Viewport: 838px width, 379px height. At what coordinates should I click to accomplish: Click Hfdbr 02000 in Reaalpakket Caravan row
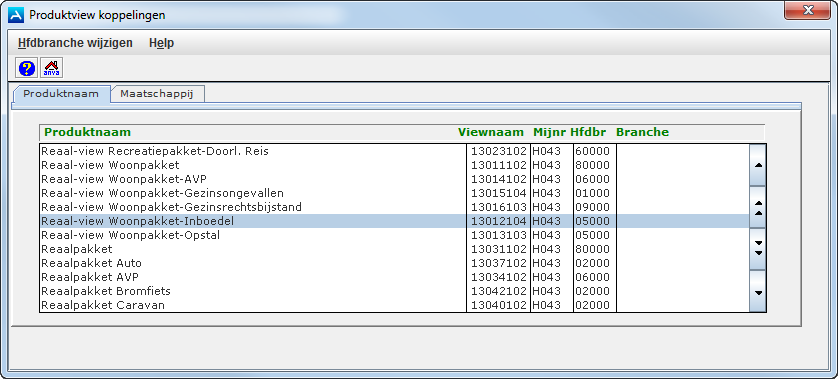[592, 305]
